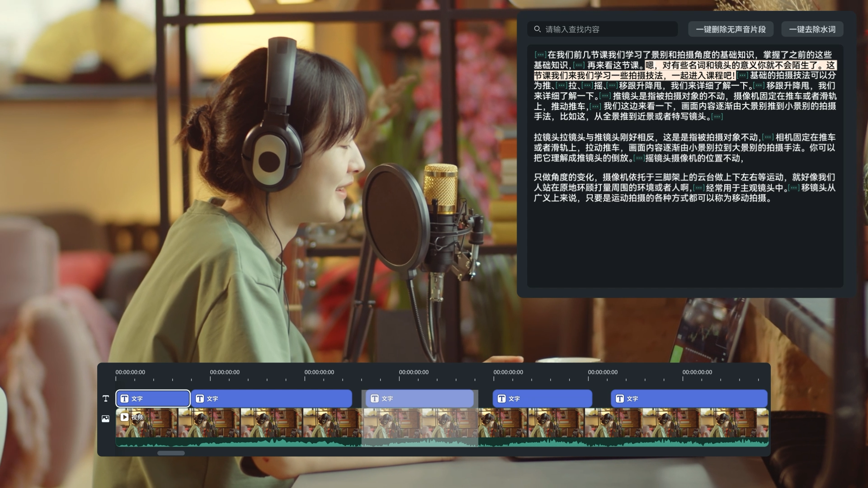Click the image media track icon
868x488 pixels.
tap(105, 419)
